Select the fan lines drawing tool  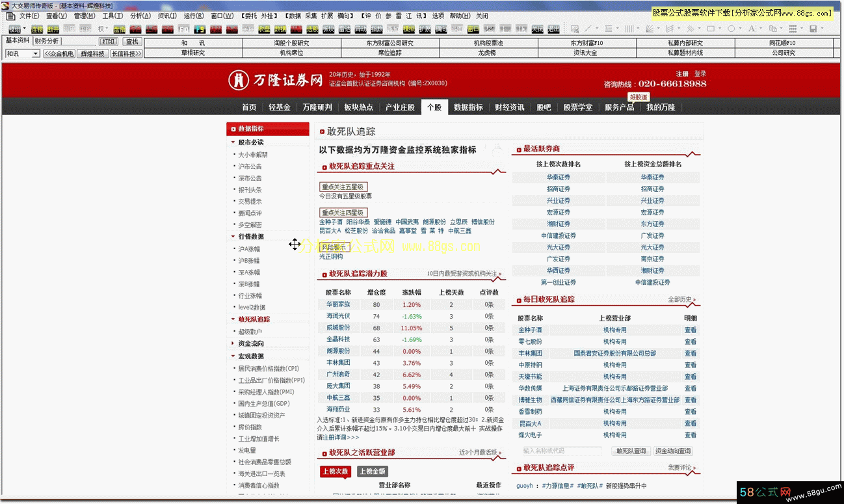650,29
